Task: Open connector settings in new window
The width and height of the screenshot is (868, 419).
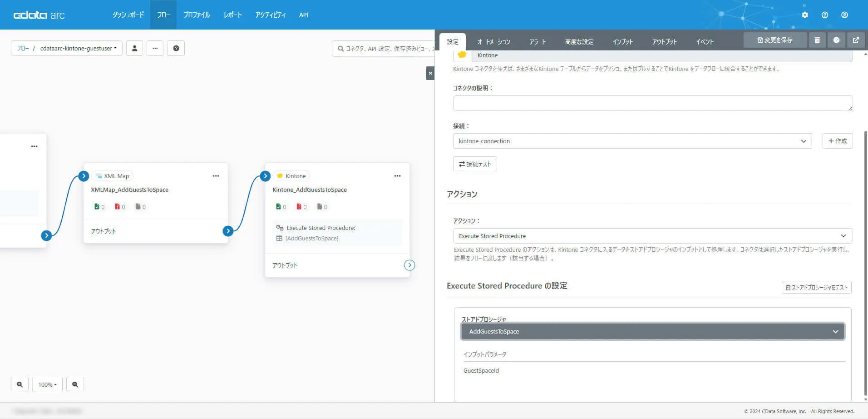Action: click(856, 40)
